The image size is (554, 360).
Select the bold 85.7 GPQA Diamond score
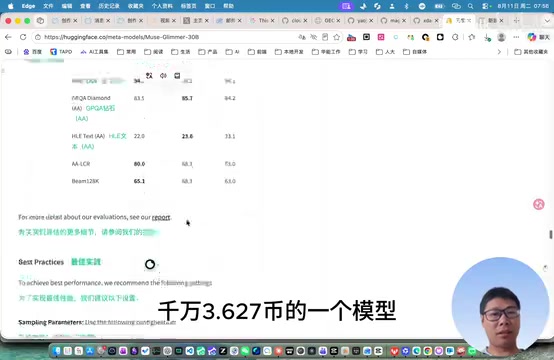187,98
